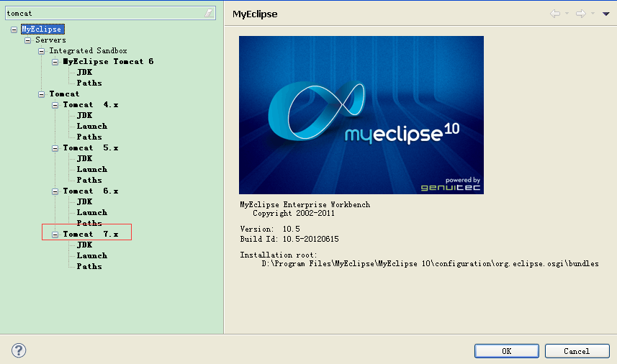
Task: Open Launch under Tomcat 5.x
Action: (91, 170)
